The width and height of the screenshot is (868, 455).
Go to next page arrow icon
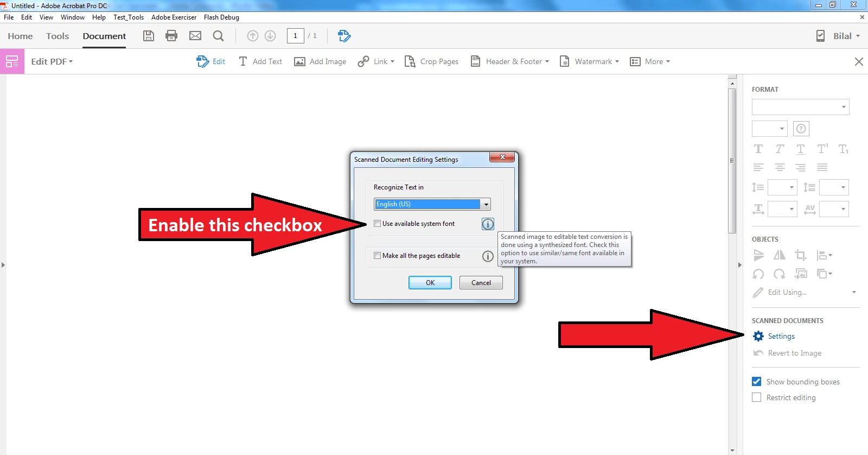[x=270, y=36]
